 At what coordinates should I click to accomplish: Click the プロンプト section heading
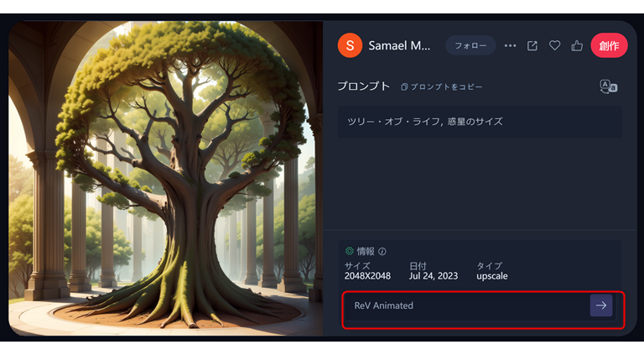click(x=363, y=86)
